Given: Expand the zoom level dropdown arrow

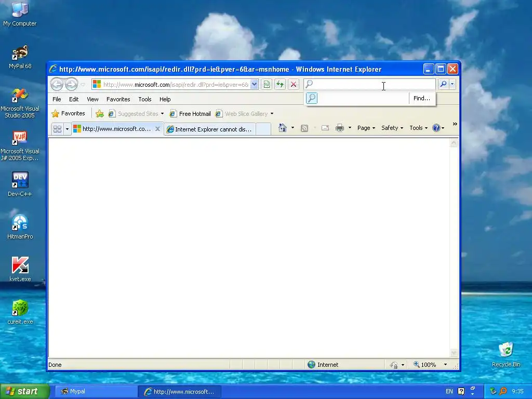Looking at the screenshot, I should (445, 365).
